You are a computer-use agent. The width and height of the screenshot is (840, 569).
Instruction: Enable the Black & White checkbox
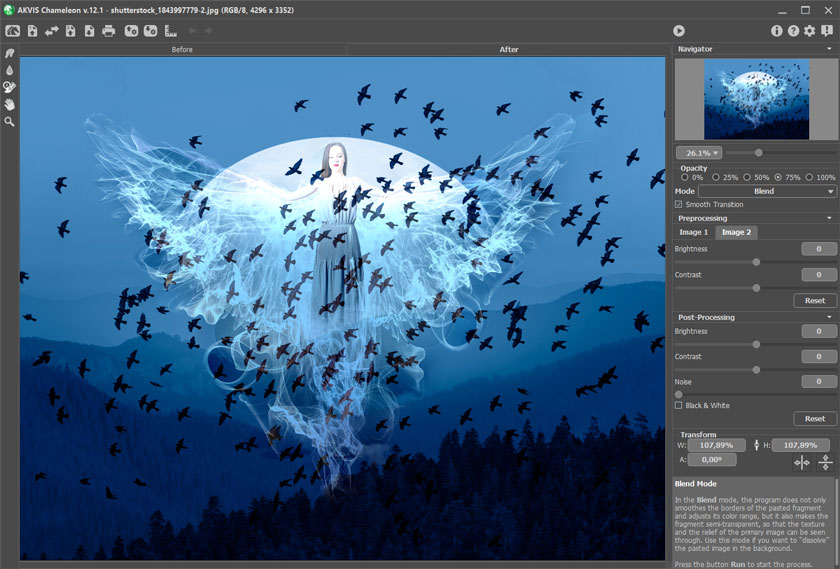[x=679, y=406]
